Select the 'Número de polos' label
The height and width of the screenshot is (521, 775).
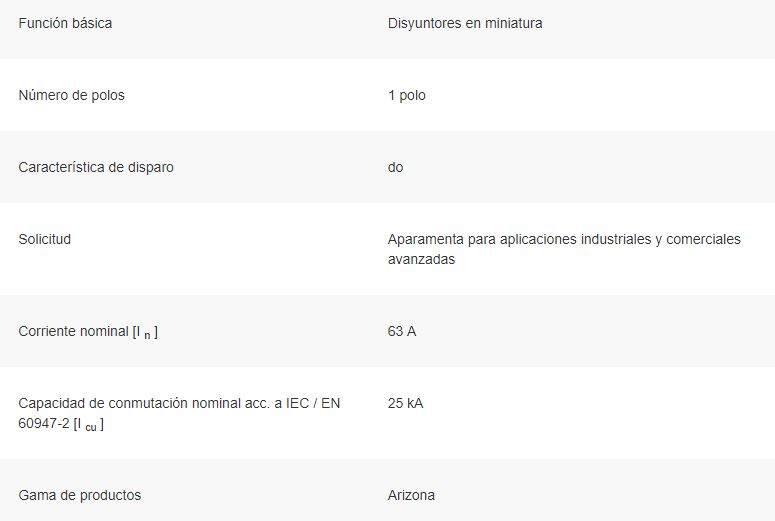click(x=72, y=95)
